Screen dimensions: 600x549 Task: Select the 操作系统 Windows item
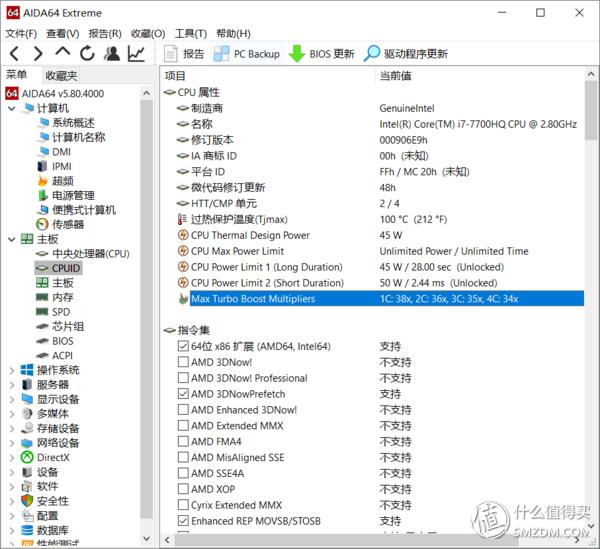tap(50, 370)
